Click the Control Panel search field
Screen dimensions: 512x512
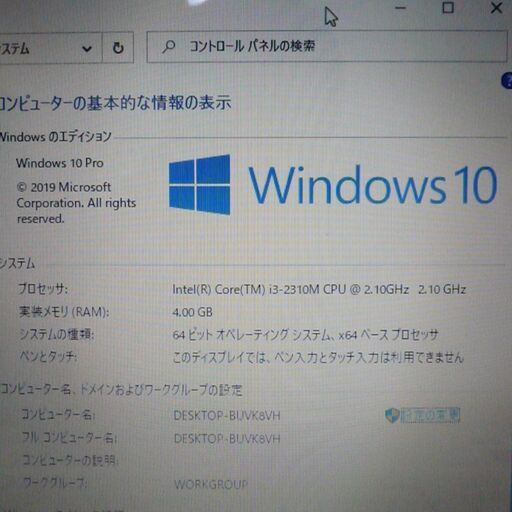tap(327, 47)
